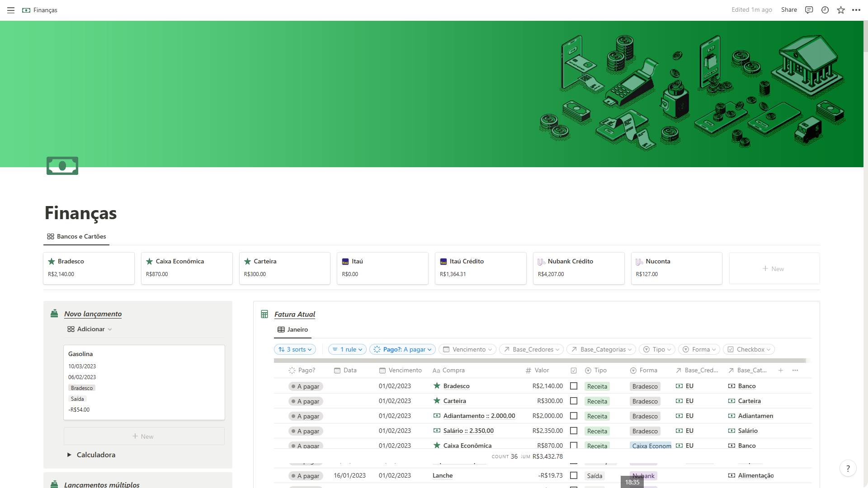Click the Caixa Econômica card star icon
Image resolution: width=868 pixels, height=488 pixels.
click(150, 262)
